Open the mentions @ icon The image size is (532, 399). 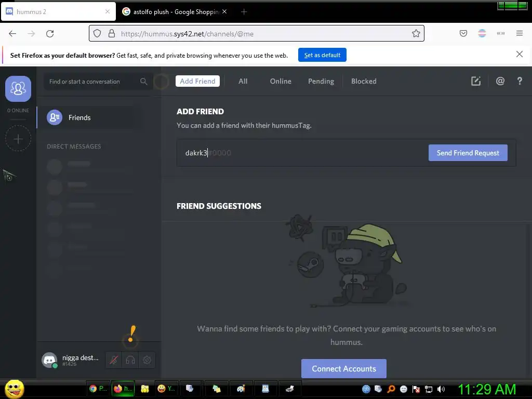pyautogui.click(x=500, y=81)
